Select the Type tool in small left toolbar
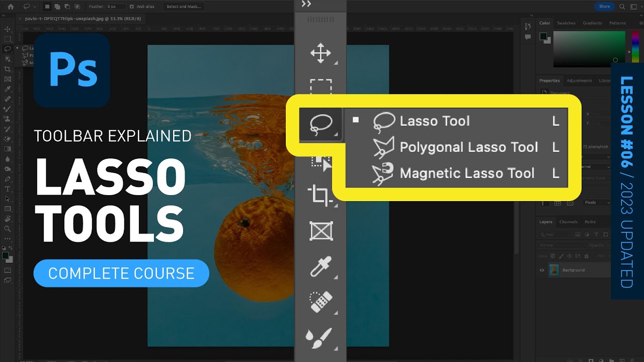Image resolution: width=644 pixels, height=362 pixels. [8, 189]
